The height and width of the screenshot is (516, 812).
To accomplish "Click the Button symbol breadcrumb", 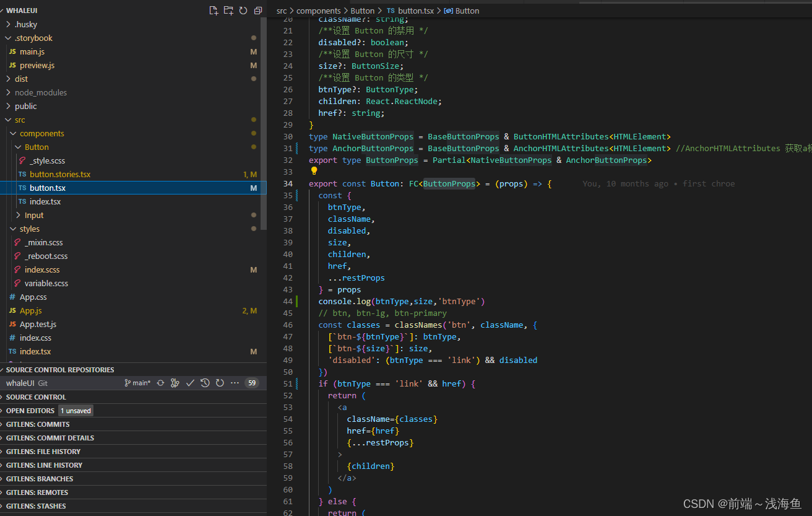I will (462, 11).
